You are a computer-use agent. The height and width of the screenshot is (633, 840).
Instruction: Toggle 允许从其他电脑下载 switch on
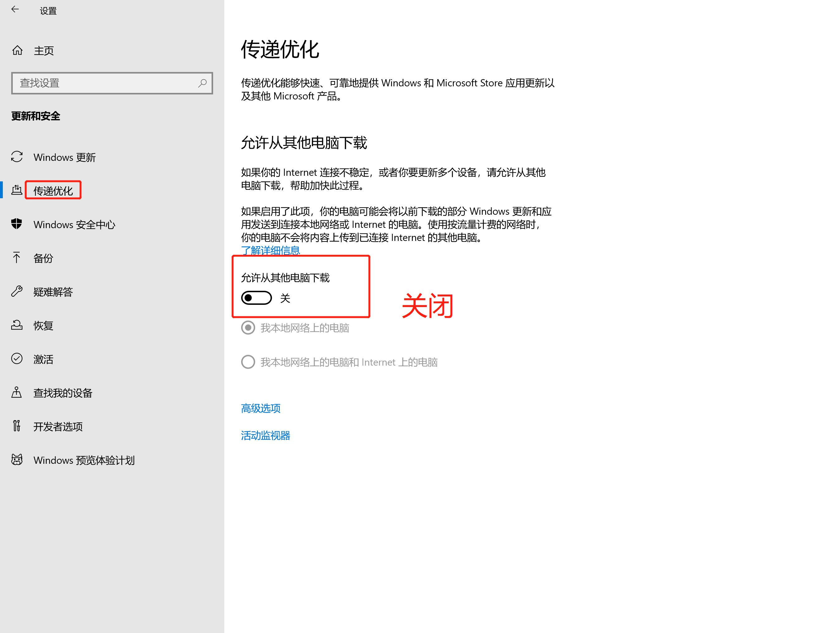click(x=256, y=298)
